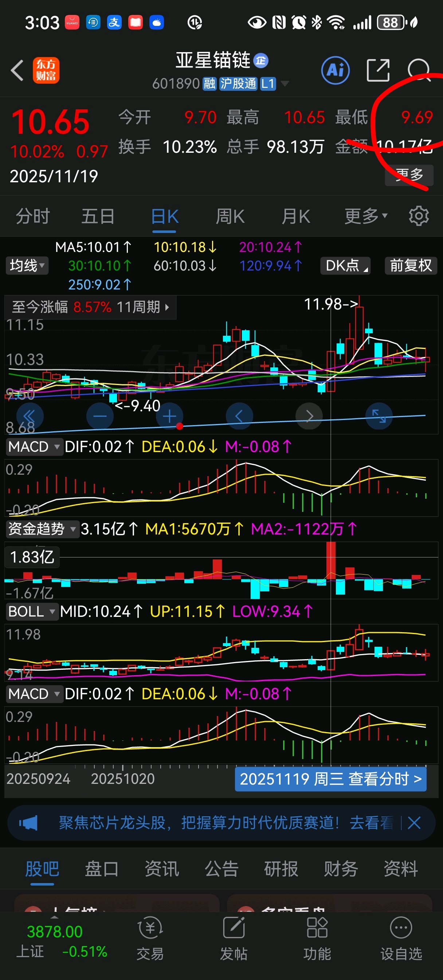This screenshot has height=980, width=443.
Task: Open 功能 functions icon
Action: coord(317,938)
